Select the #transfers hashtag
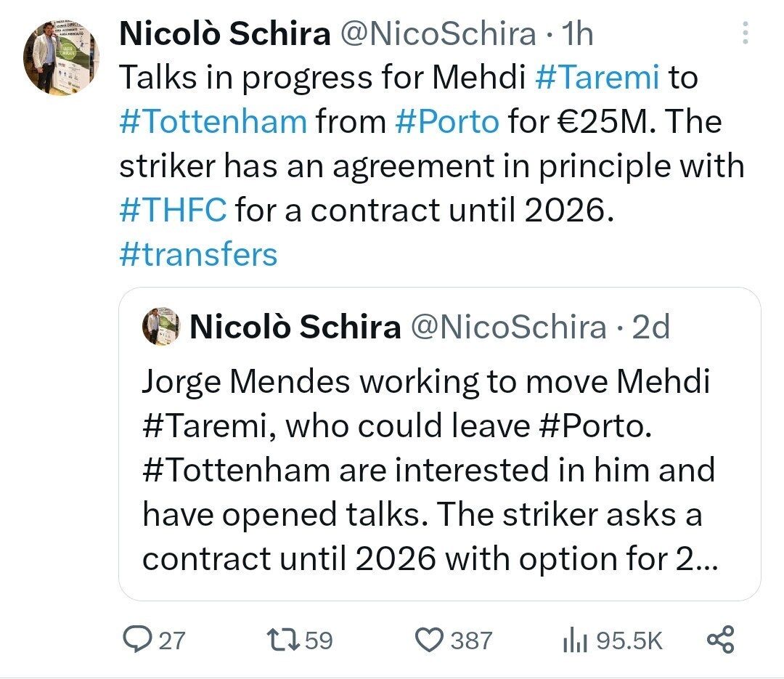The width and height of the screenshot is (784, 679). click(x=197, y=254)
